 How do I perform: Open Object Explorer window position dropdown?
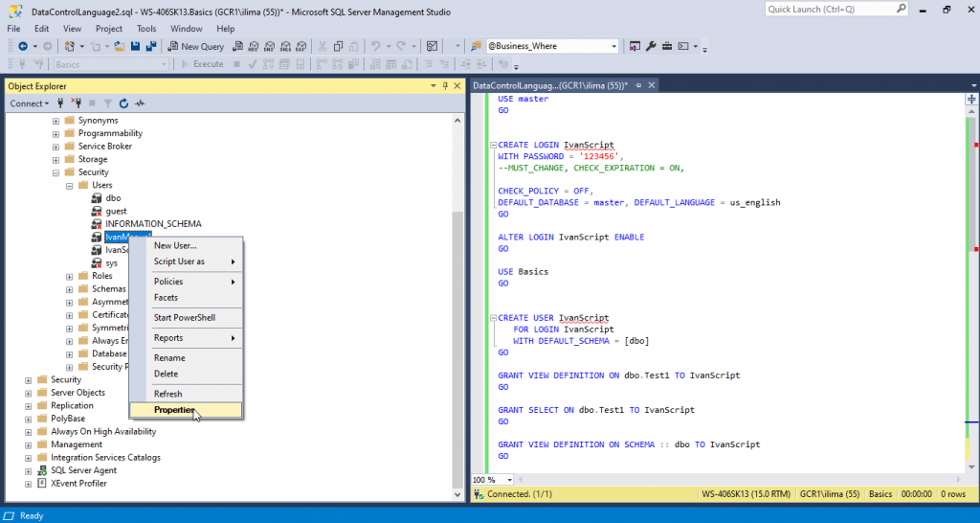pyautogui.click(x=434, y=86)
